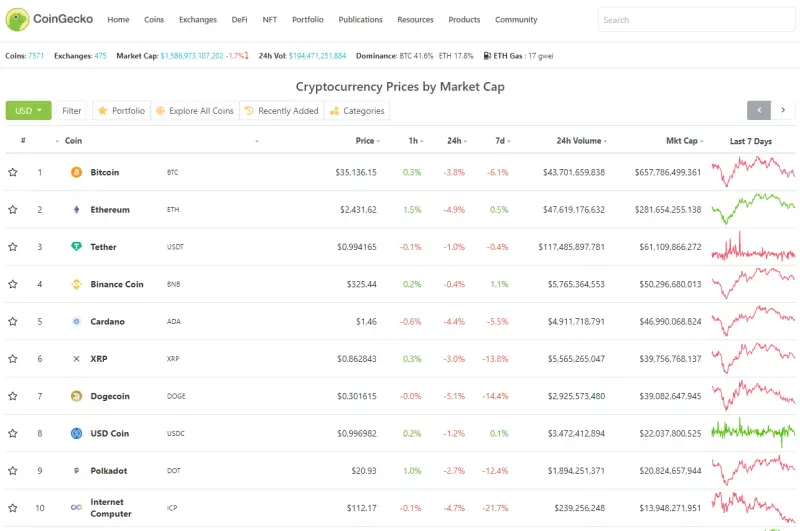Open the Categories button
Screen dimensions: 800x531
357,111
